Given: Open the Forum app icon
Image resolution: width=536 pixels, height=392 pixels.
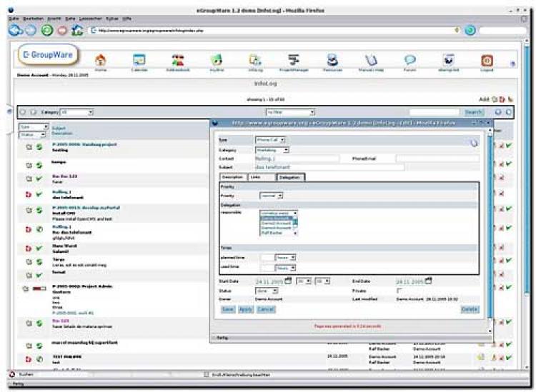Looking at the screenshot, I should coord(410,61).
